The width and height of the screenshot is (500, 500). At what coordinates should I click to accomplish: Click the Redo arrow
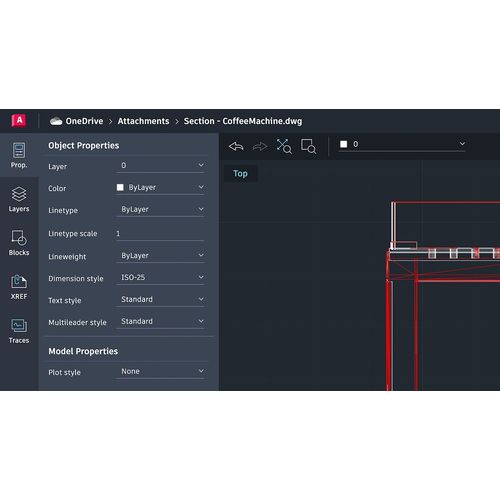pos(260,146)
